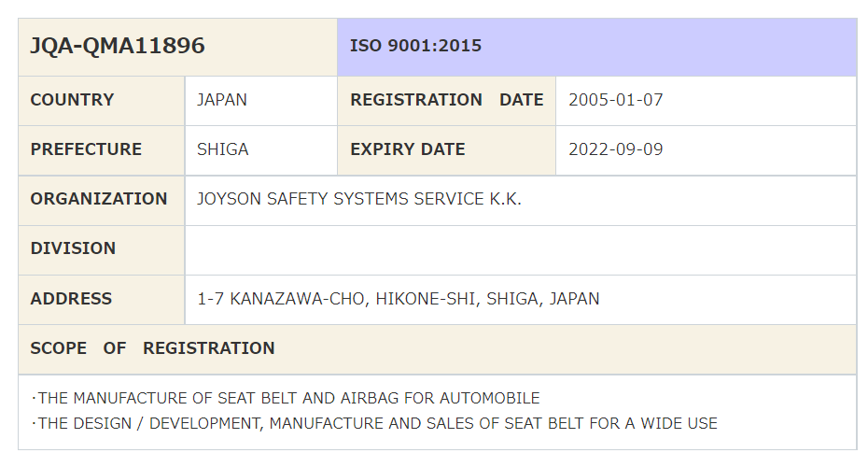Click the ORGANIZATION label cell
The height and width of the screenshot is (467, 868).
pos(99,199)
